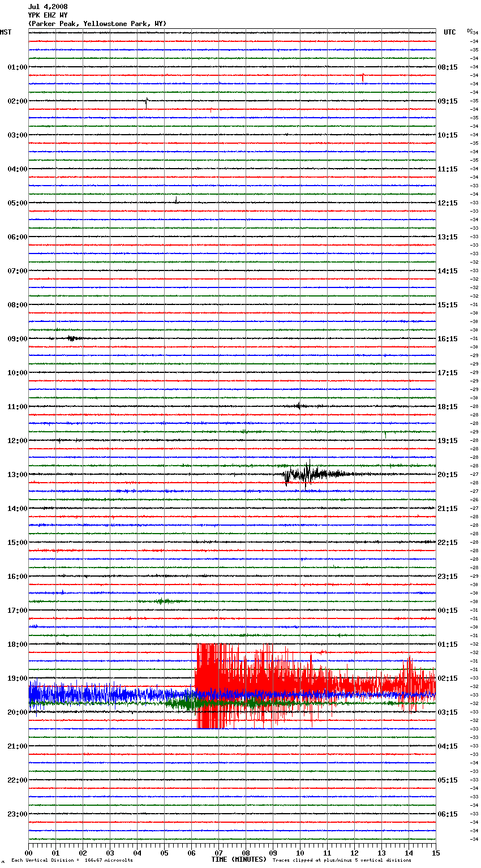Viewport: 481px width, 868px height.
Task: Click the large red clipped event near 19:00
Action: 314,686
